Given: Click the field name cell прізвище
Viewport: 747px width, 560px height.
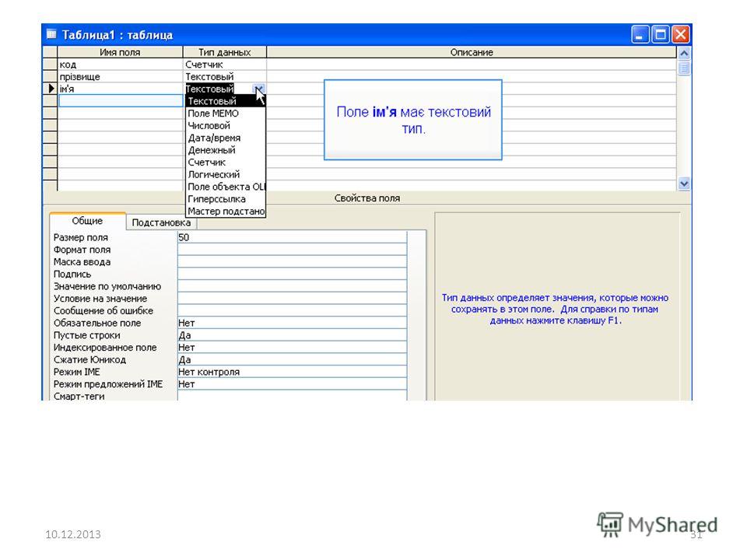Looking at the screenshot, I should click(121, 76).
